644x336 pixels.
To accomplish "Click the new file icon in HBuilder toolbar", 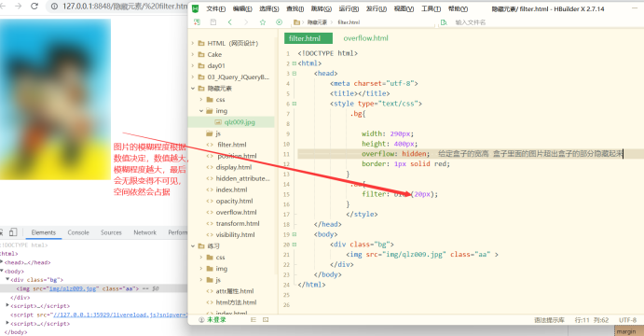I will (x=198, y=22).
